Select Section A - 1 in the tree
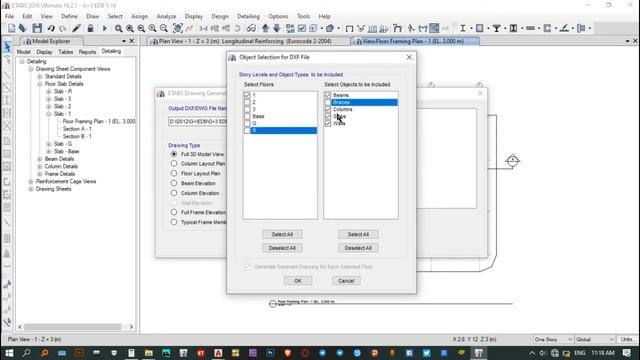 (x=77, y=129)
